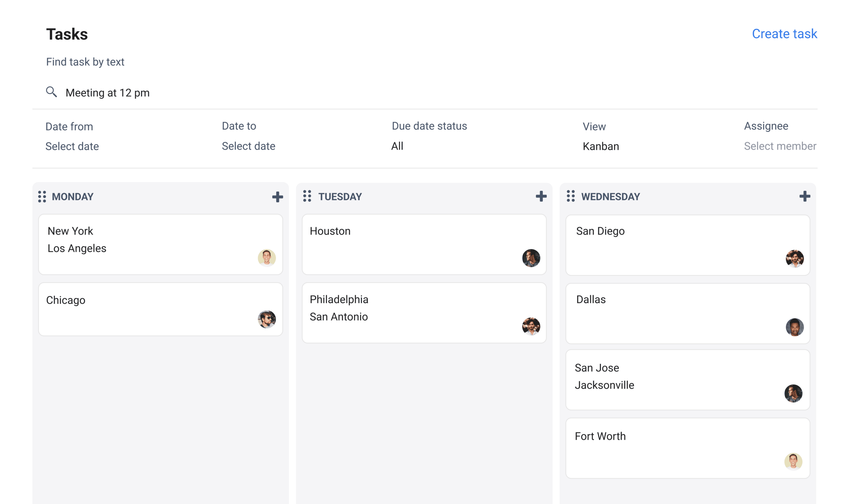Open the Due date status dropdown
The image size is (850, 504).
[397, 146]
